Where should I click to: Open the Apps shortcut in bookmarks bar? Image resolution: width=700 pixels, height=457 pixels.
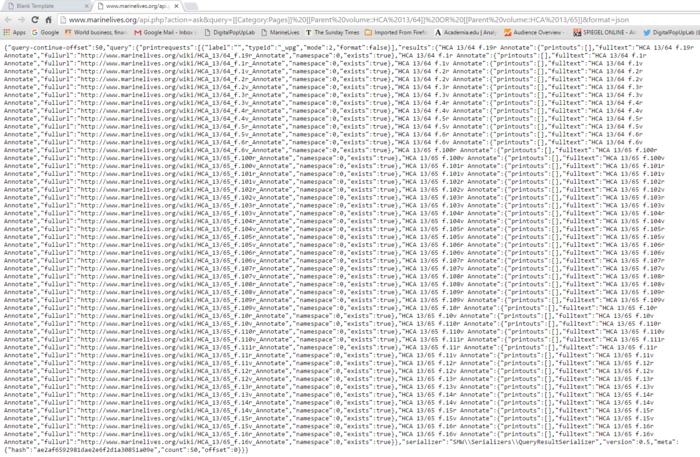15,33
